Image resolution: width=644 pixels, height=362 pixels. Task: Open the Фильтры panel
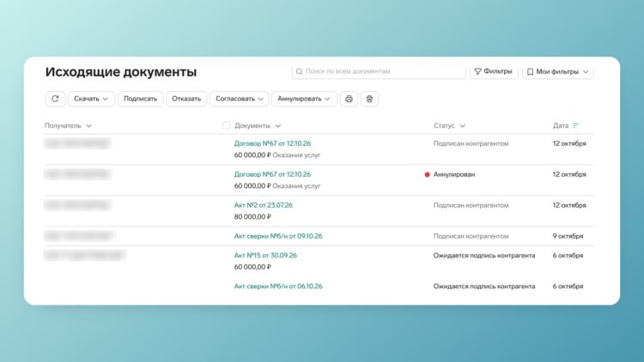click(494, 71)
